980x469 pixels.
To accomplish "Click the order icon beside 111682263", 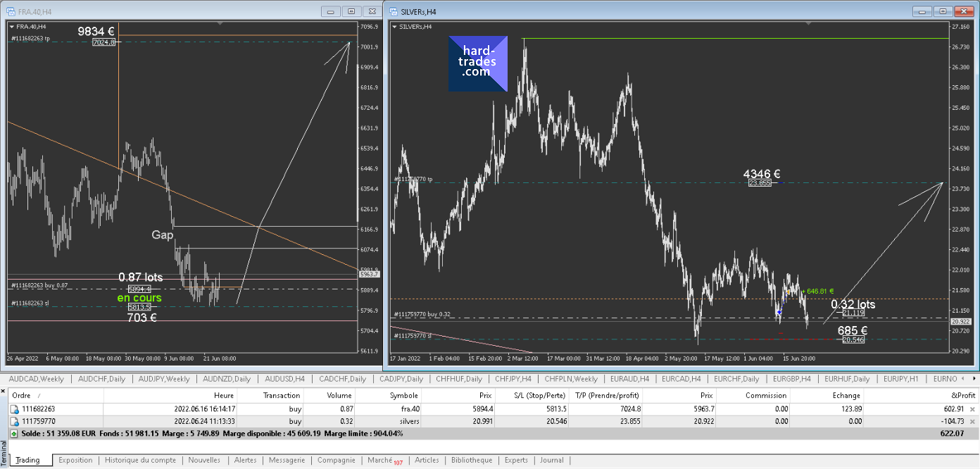I will [x=14, y=408].
